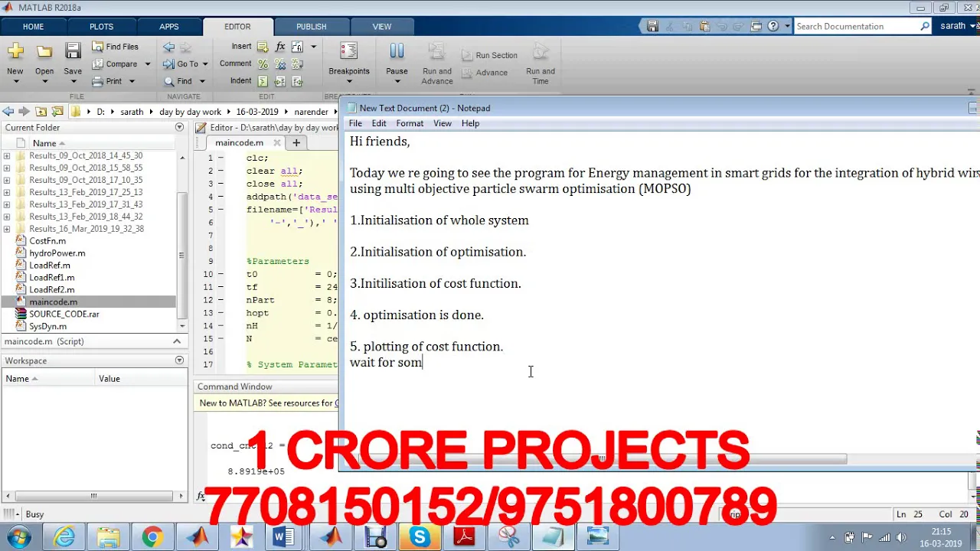Click the Up one level folder icon

click(x=41, y=112)
